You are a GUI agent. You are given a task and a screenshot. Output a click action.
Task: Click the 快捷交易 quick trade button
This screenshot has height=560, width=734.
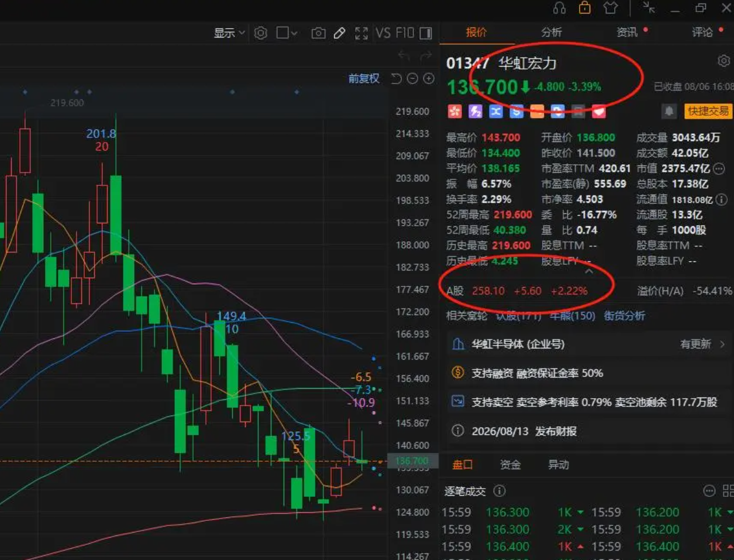pos(708,111)
